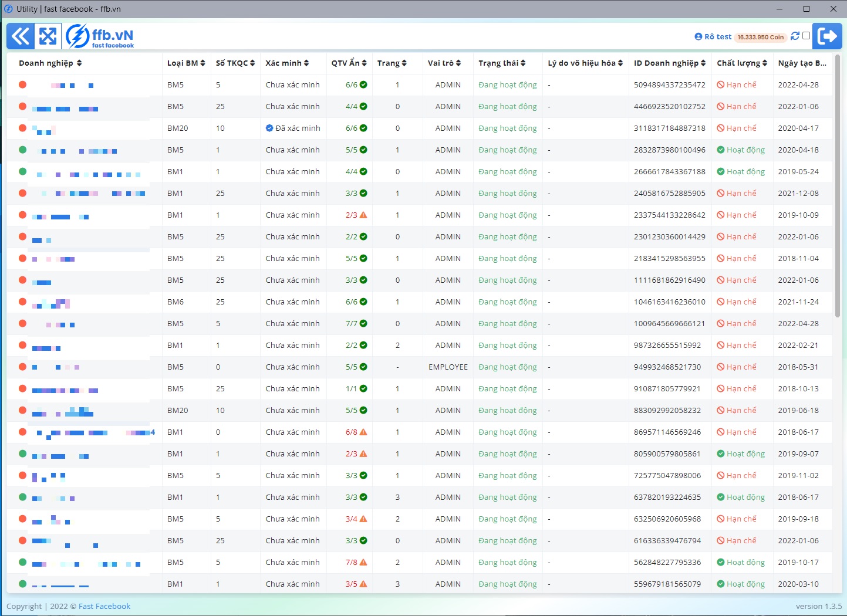Click warning triangle next to 6/8
This screenshot has height=616, width=847.
(x=363, y=432)
